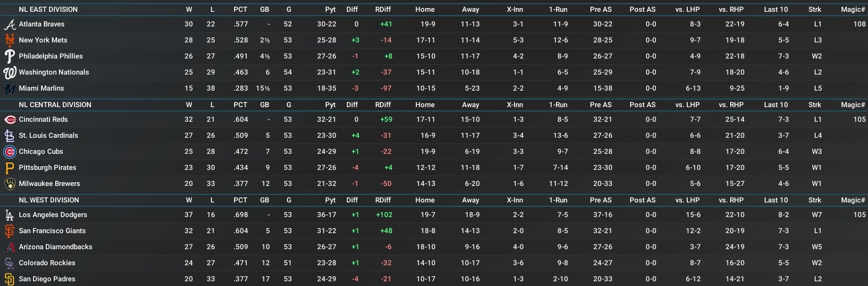Sort NL East by RDiff header
This screenshot has height=286, width=868.
tap(383, 9)
